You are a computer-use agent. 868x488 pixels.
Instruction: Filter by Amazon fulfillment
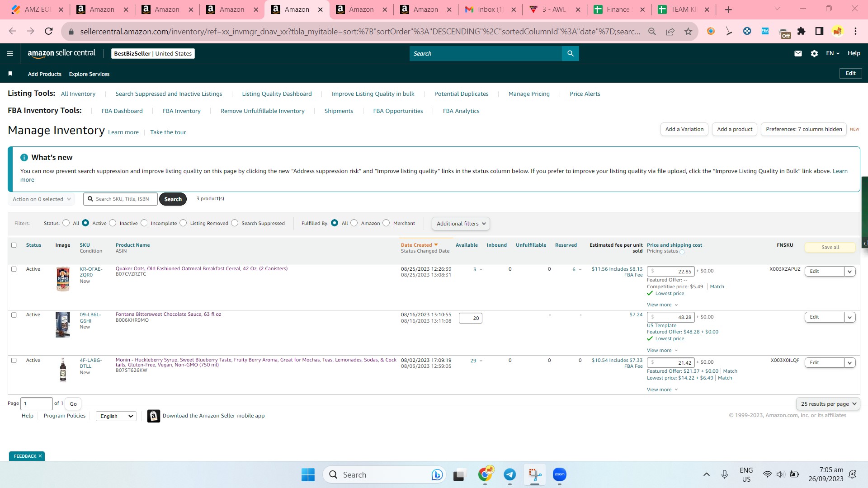354,223
